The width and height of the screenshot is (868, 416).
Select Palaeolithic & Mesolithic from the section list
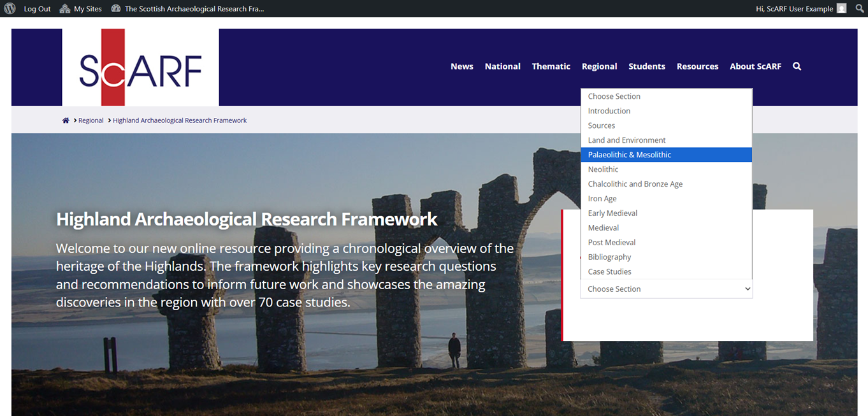[629, 154]
